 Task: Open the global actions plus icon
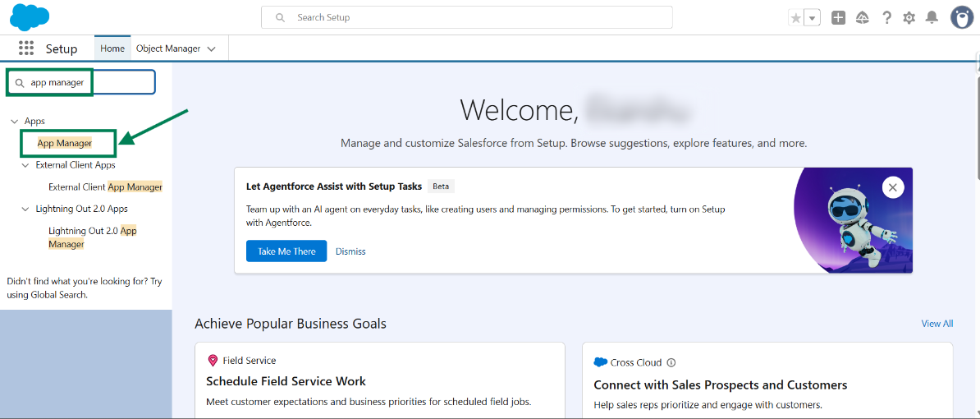pyautogui.click(x=838, y=18)
